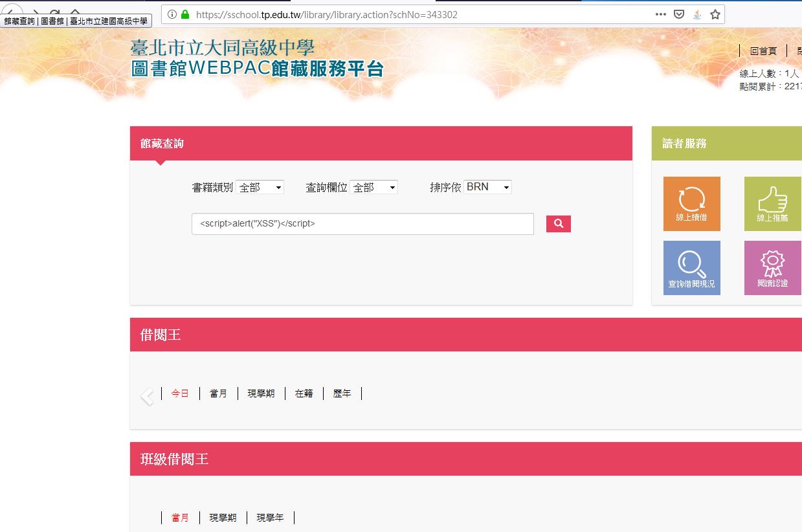Open the 線上推薦 thumbs-up icon
Viewport: 802px width, 532px height.
(773, 204)
